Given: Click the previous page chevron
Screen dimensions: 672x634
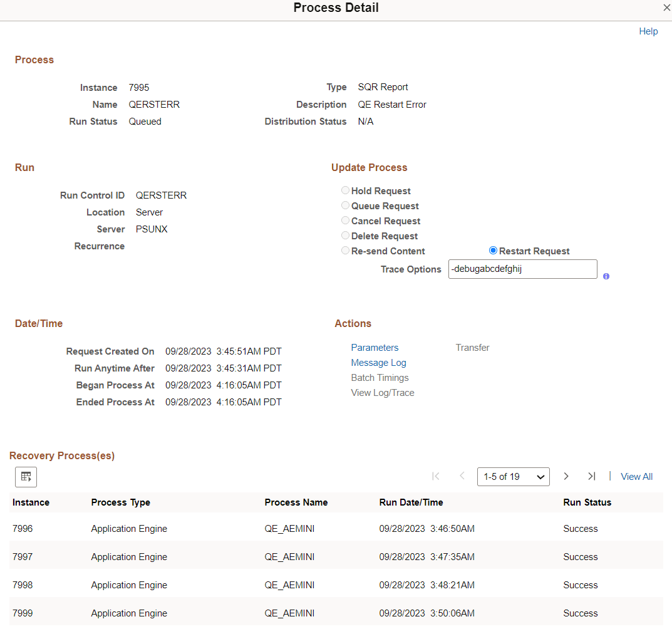Looking at the screenshot, I should pos(462,476).
